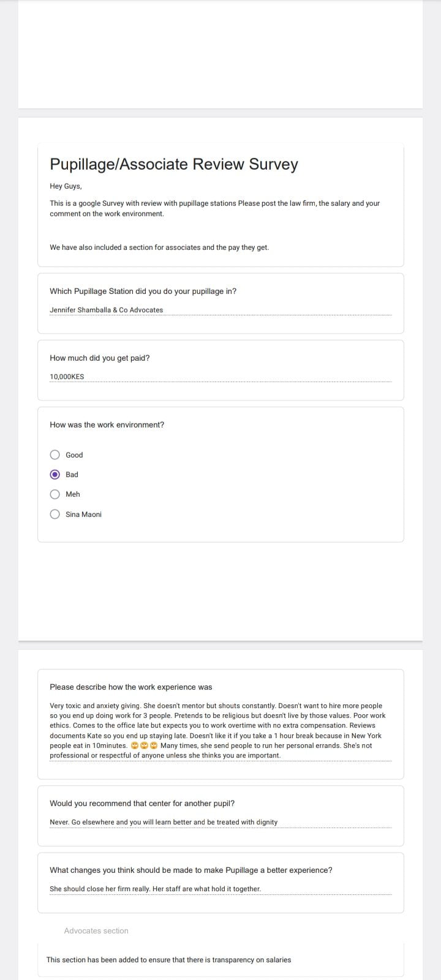
Task: Click the Advocates section heading
Action: click(x=96, y=930)
